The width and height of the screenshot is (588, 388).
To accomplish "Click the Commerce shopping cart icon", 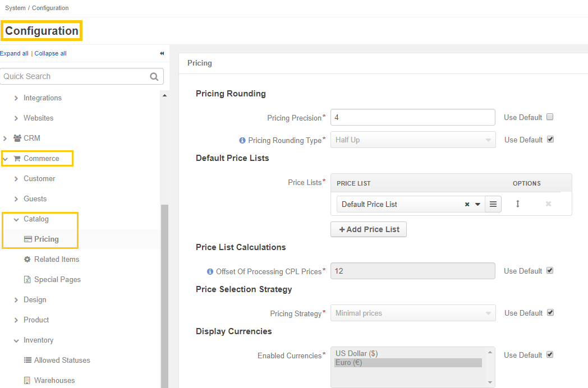I will (17, 159).
